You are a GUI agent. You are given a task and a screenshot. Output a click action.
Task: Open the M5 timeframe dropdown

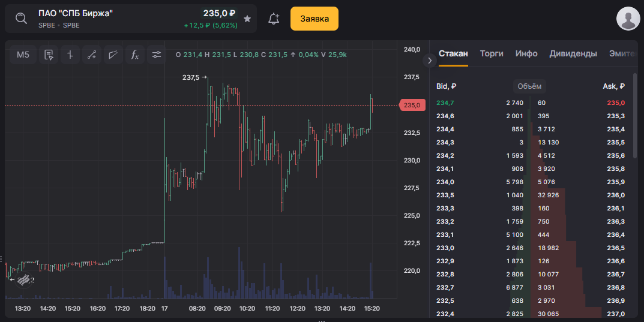click(23, 55)
